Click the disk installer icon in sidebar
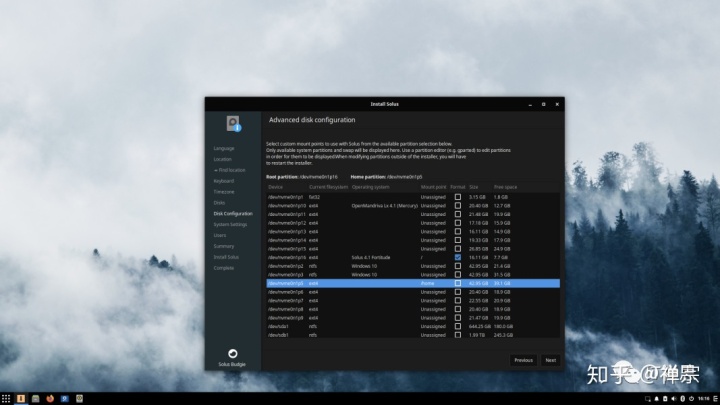The image size is (720, 405). tap(233, 124)
